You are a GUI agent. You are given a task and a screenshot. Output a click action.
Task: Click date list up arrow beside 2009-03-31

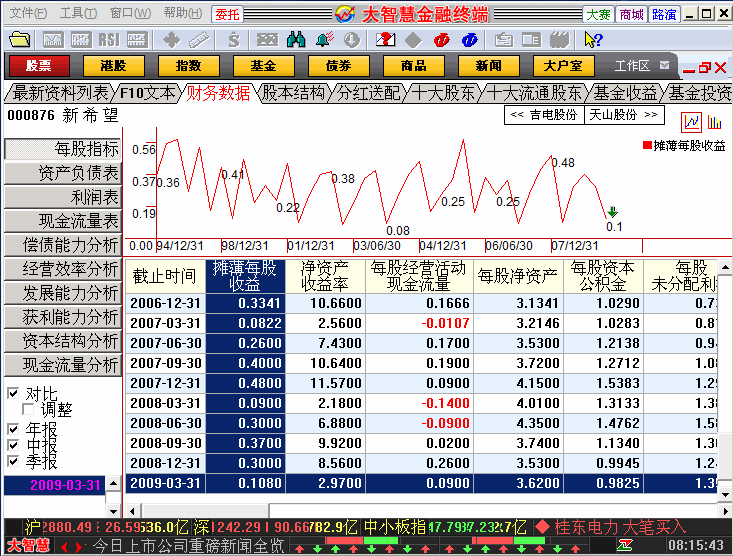click(113, 483)
